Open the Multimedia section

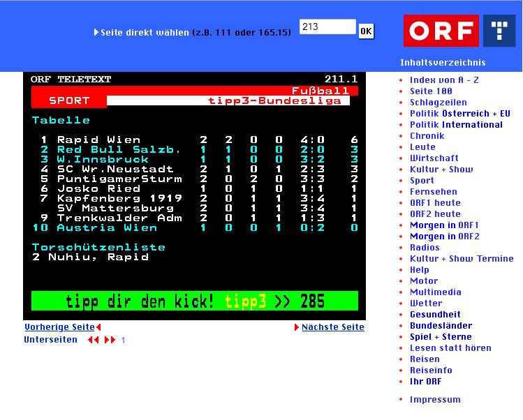pyautogui.click(x=435, y=292)
